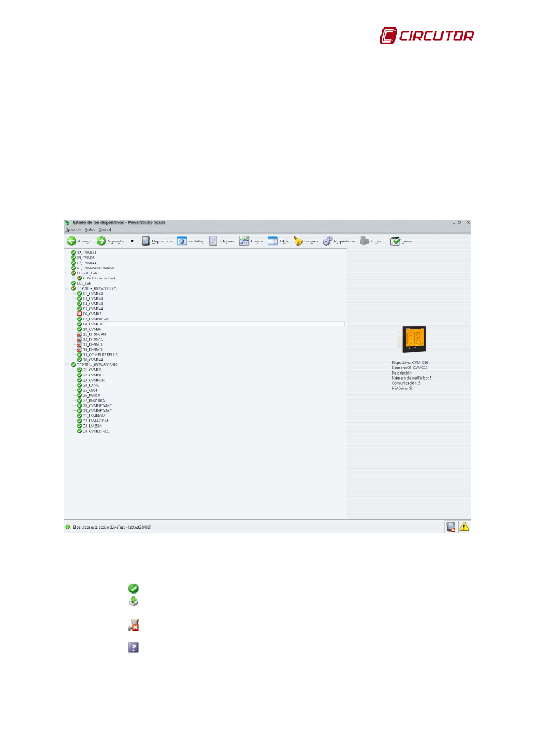Select device 24_EDMk
Viewport: 535px width, 756px height.
pos(91,385)
